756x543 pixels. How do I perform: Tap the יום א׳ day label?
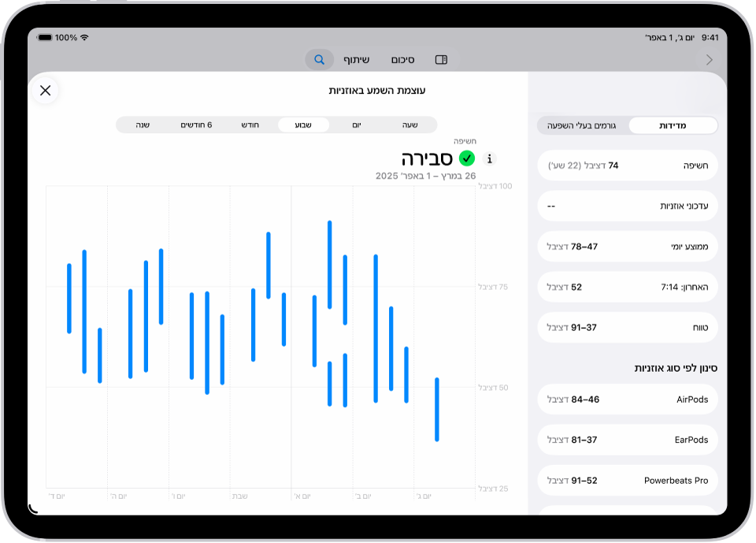[x=302, y=497]
